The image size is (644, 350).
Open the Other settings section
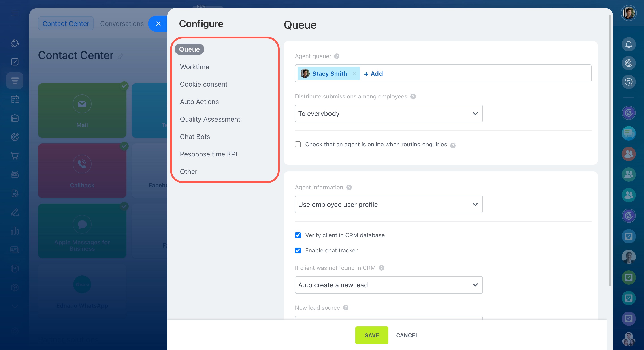tap(188, 171)
